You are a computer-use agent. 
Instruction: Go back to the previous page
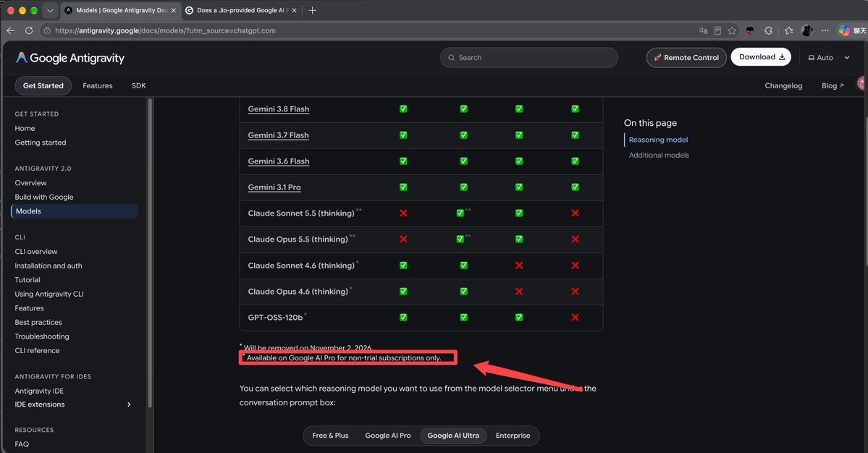11,30
